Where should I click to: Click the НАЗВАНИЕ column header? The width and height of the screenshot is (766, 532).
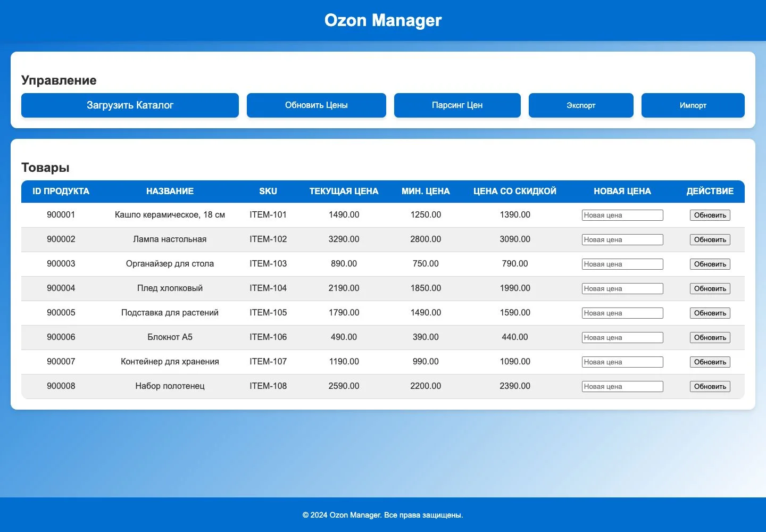[x=170, y=192]
